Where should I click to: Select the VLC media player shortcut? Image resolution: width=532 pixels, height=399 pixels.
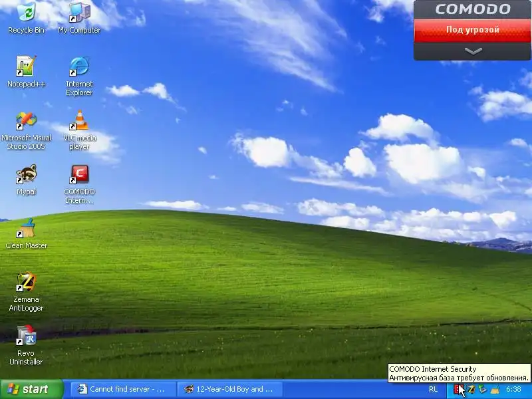pos(79,130)
